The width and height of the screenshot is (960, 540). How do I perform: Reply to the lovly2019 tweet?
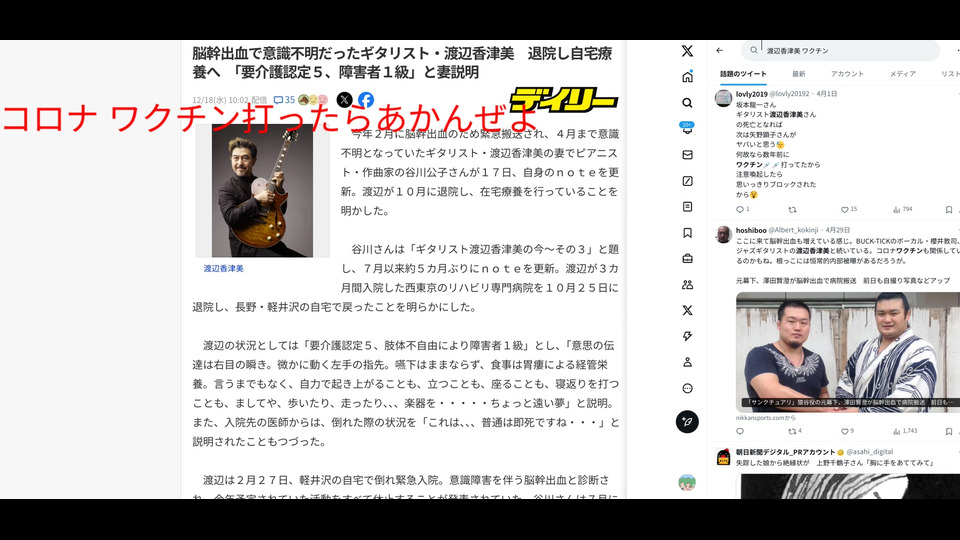[x=740, y=209]
